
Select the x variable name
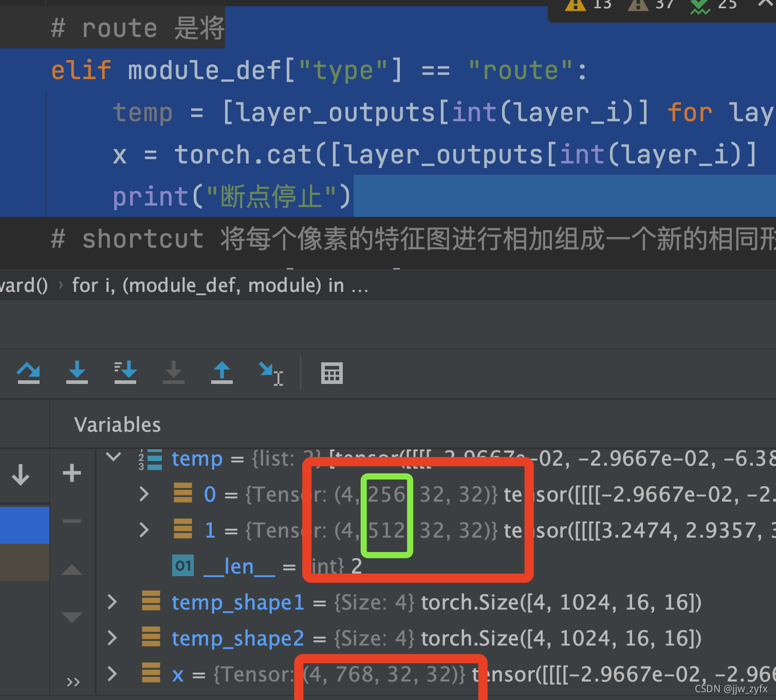coord(178,674)
